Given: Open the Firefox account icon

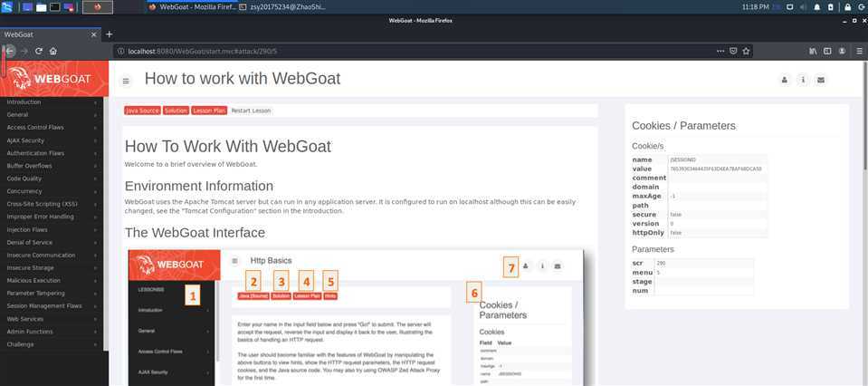Looking at the screenshot, I should [842, 51].
